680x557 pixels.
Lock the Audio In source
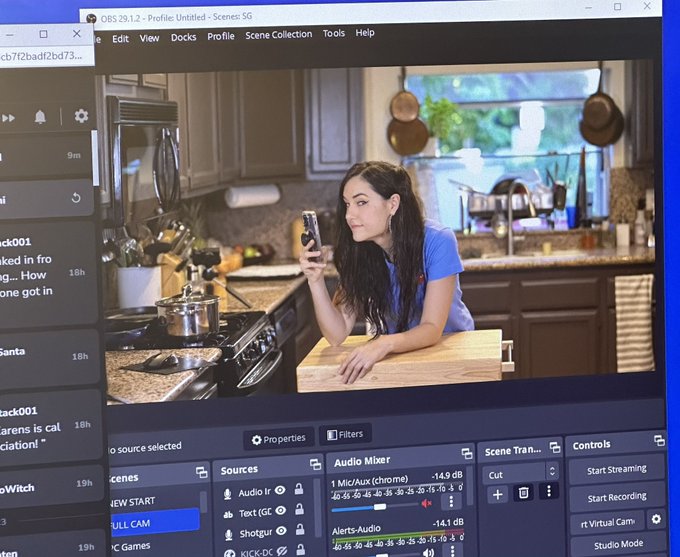(x=299, y=489)
